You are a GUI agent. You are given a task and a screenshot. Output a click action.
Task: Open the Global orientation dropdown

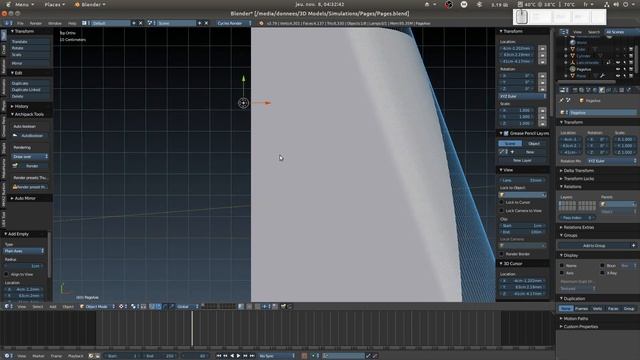point(187,306)
